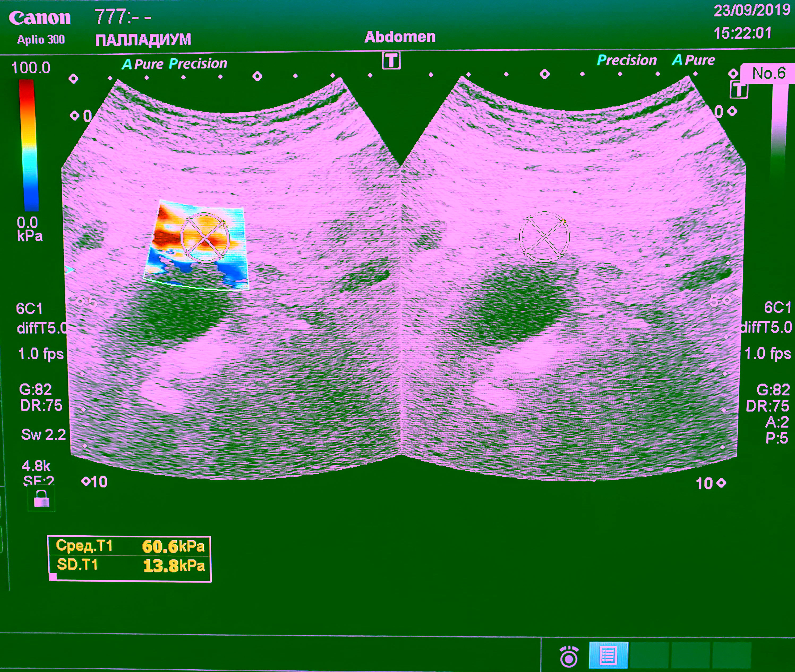Image resolution: width=795 pixels, height=672 pixels.
Task: Click the right Precision label
Action: click(627, 60)
